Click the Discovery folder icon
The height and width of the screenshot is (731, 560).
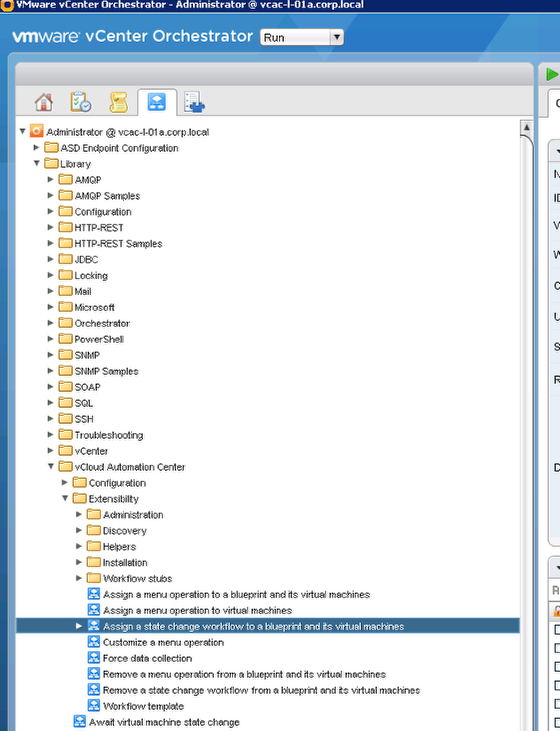click(94, 530)
